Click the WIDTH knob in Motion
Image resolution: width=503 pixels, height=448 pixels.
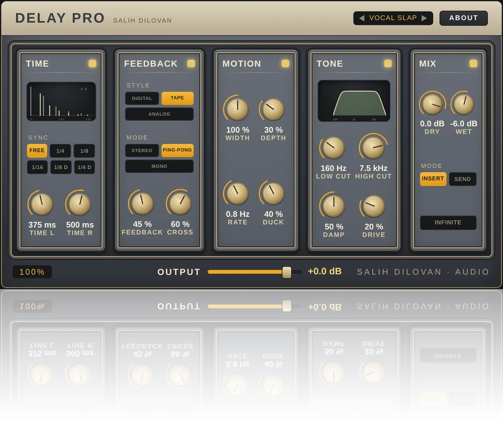237,109
